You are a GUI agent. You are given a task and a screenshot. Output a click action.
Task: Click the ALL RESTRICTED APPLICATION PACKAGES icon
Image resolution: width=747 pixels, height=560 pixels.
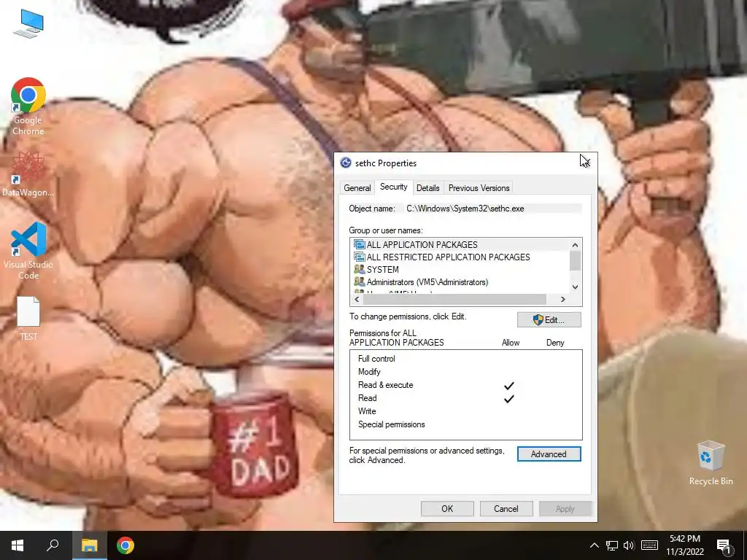tap(359, 257)
